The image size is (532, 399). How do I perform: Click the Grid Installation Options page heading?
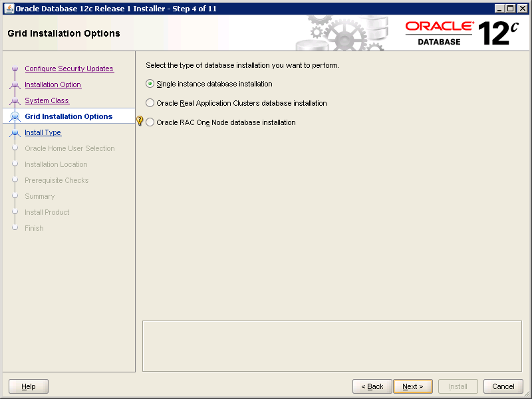pos(64,33)
